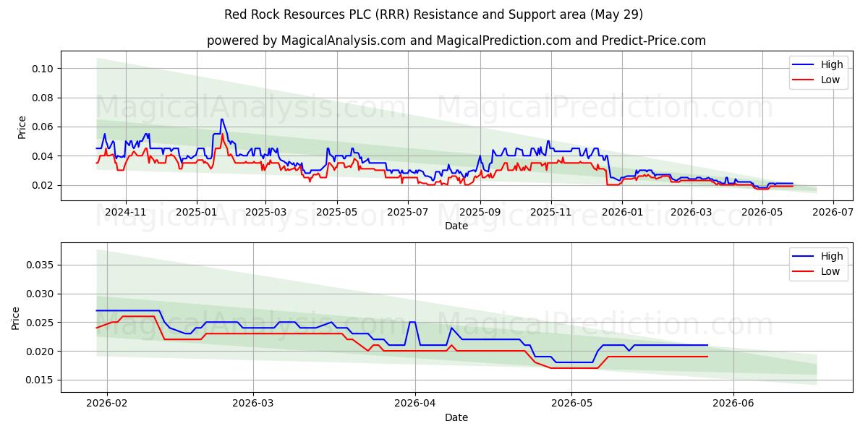Click the '2026-06' tick on bottom chart
868x434 pixels.
[733, 404]
